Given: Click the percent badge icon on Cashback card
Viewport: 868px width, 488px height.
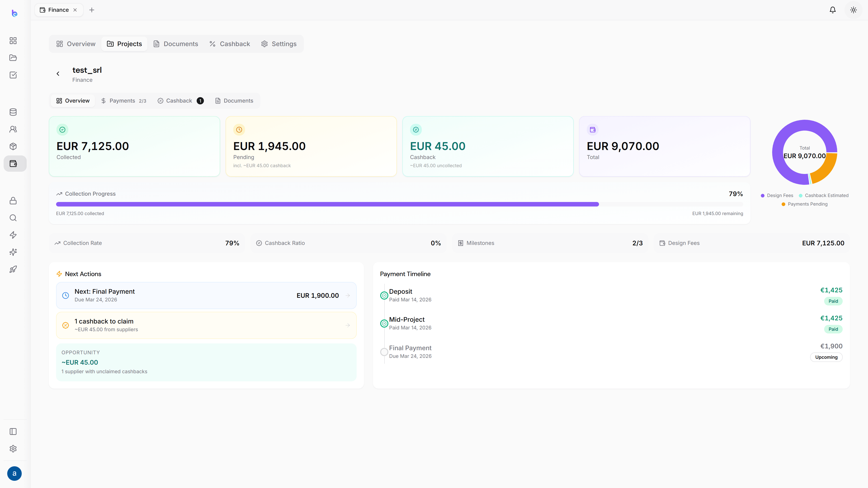Looking at the screenshot, I should tap(416, 130).
